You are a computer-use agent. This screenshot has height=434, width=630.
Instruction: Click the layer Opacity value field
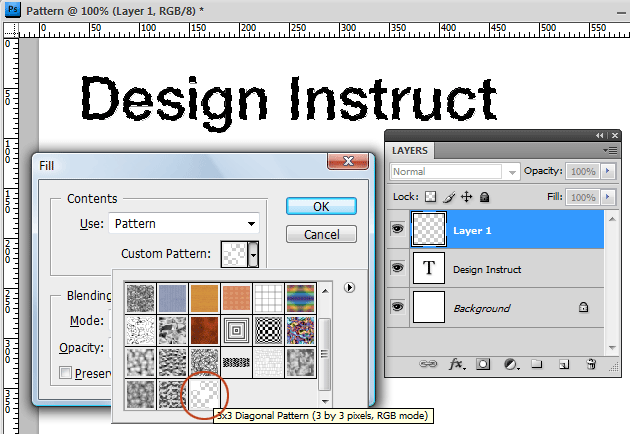pyautogui.click(x=583, y=171)
